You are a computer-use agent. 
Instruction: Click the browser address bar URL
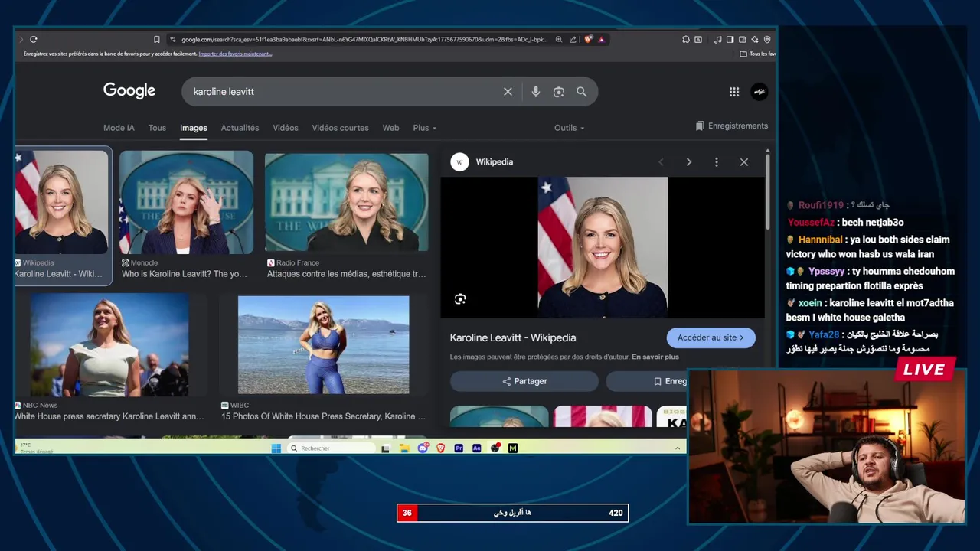tap(364, 39)
